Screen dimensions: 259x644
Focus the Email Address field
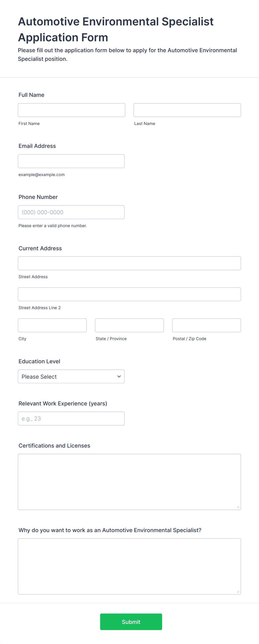71,161
